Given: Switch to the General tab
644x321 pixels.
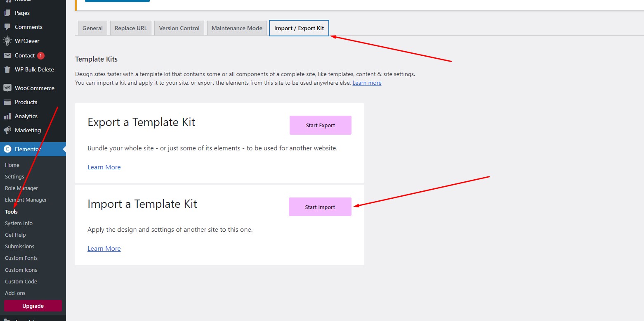Looking at the screenshot, I should (92, 28).
